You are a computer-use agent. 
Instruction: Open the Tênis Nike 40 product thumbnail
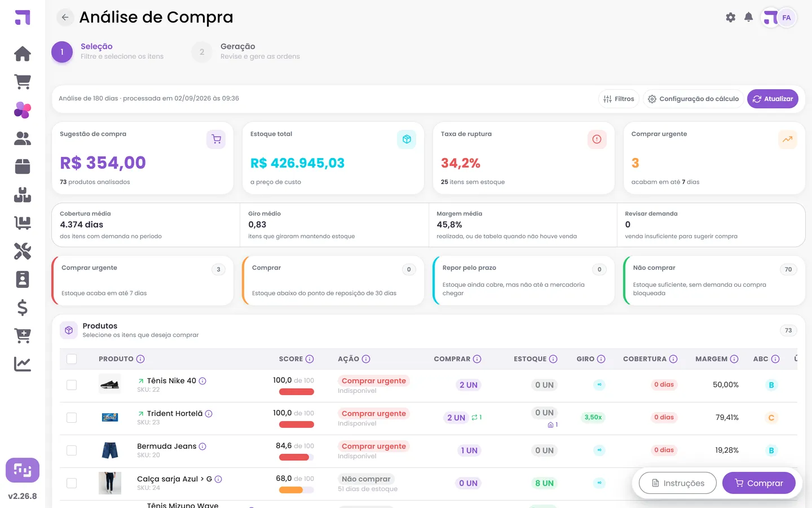tap(109, 385)
